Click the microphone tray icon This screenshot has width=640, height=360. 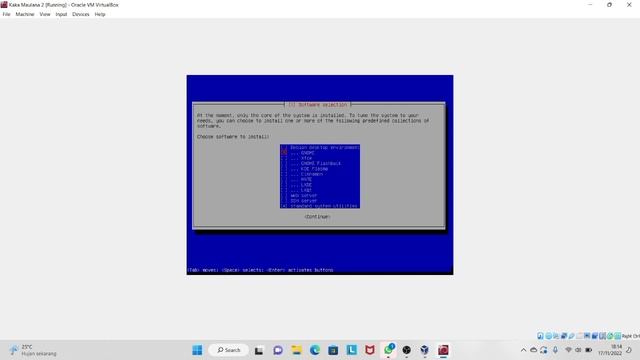(555, 350)
